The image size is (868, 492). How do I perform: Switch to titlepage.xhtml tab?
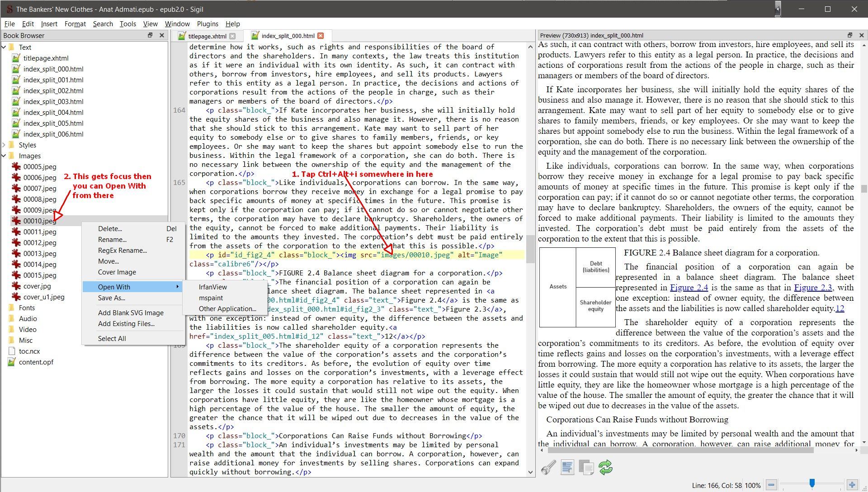tap(207, 36)
